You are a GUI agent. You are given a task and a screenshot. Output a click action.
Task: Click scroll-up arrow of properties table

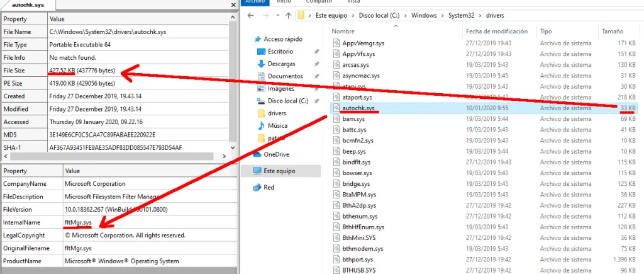[x=233, y=17]
